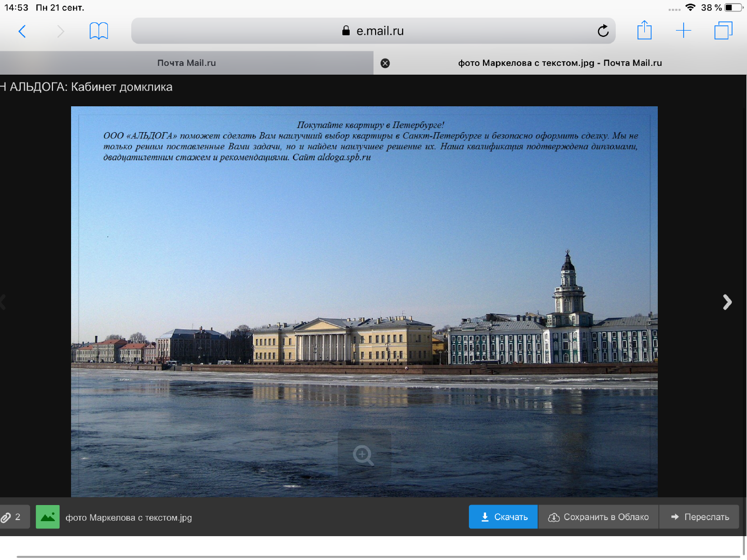Show next attachment with right chevron
This screenshot has height=560, width=747.
tap(727, 302)
